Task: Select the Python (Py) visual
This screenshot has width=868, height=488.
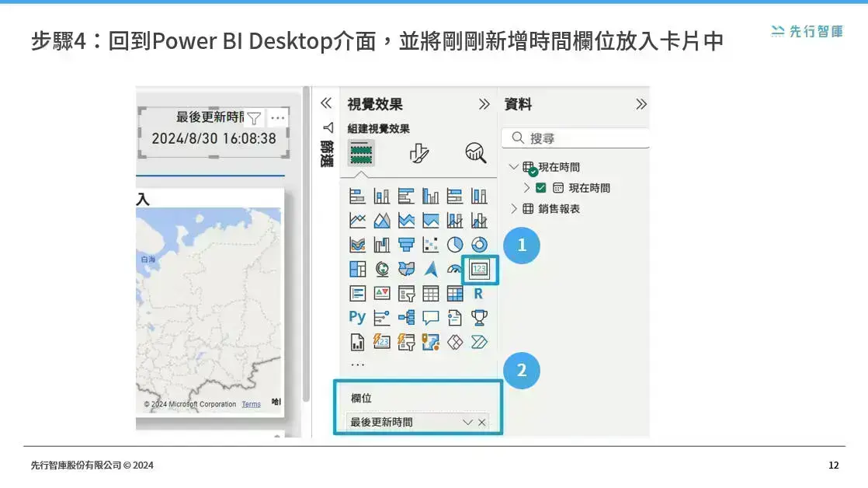Action: [357, 317]
